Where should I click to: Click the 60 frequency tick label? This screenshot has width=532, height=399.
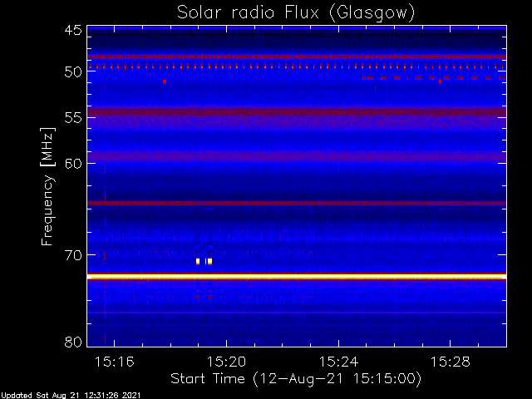(x=73, y=164)
